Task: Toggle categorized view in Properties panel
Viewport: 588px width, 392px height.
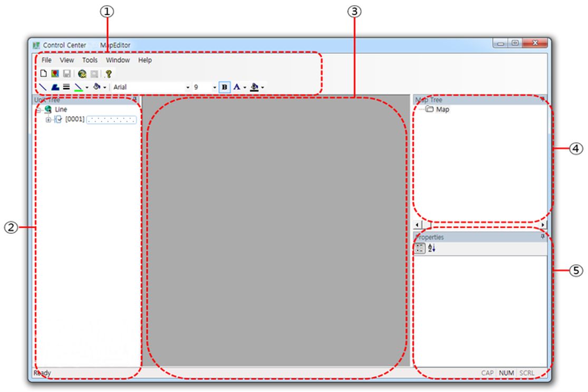Action: coord(420,248)
